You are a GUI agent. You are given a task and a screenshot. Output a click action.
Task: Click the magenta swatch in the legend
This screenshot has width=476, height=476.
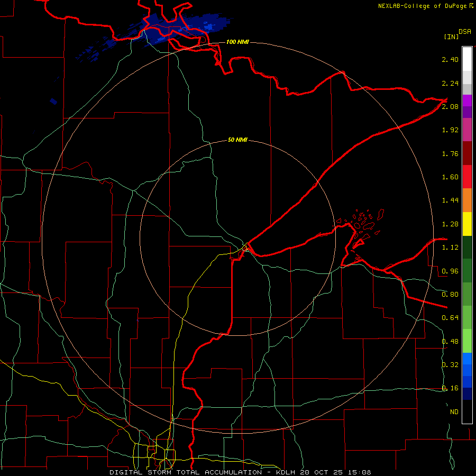(467, 100)
